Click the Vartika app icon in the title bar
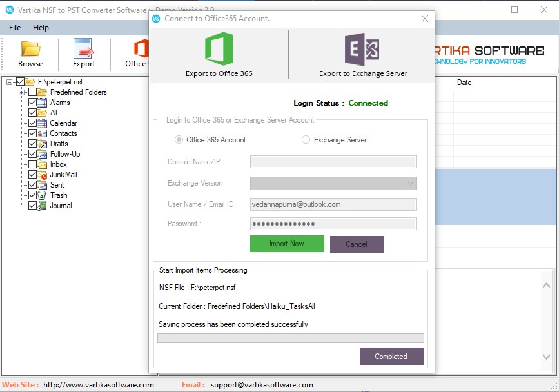This screenshot has width=559, height=392. (x=10, y=10)
